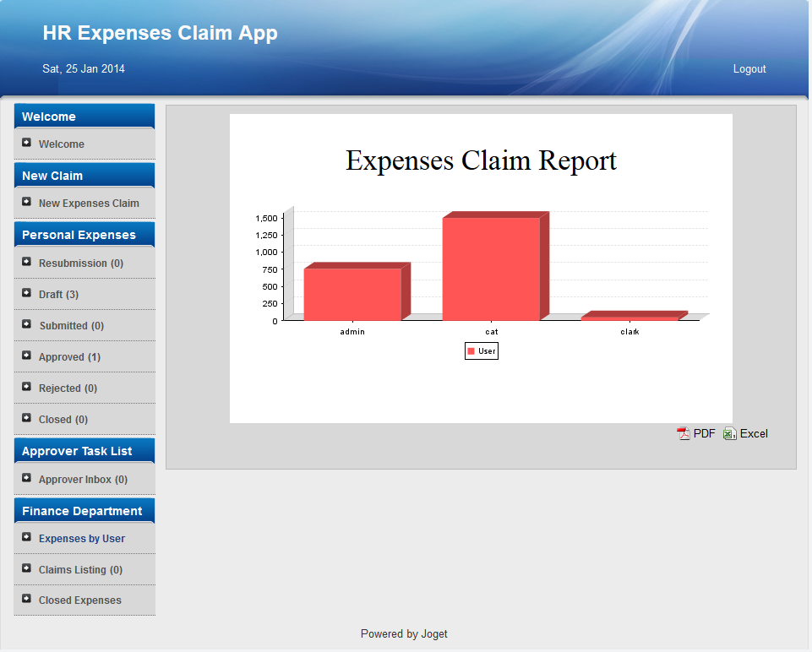Click the Excel spreadsheet icon
This screenshot has width=812, height=652.
[x=730, y=433]
